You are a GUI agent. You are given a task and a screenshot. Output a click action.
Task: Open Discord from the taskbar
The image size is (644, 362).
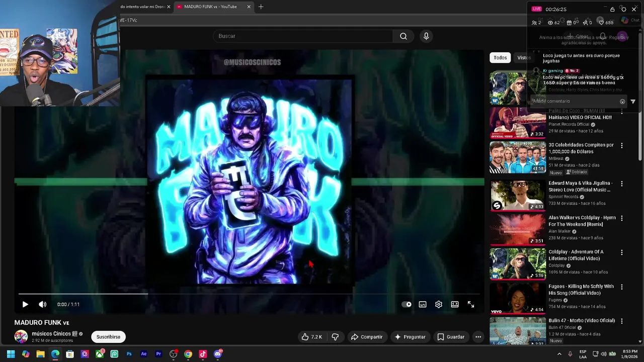[x=218, y=354]
